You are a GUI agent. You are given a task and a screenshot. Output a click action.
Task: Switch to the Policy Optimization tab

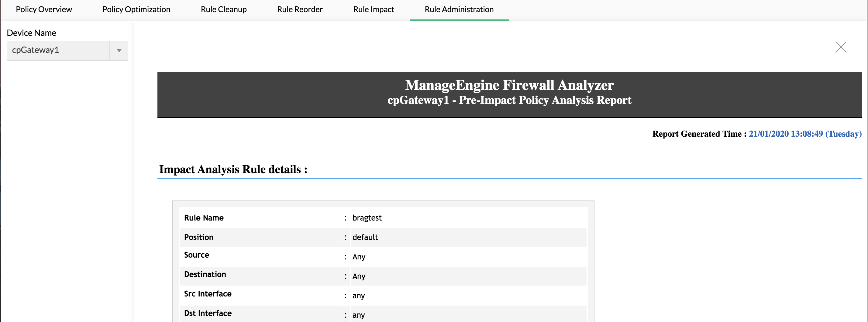(x=136, y=9)
